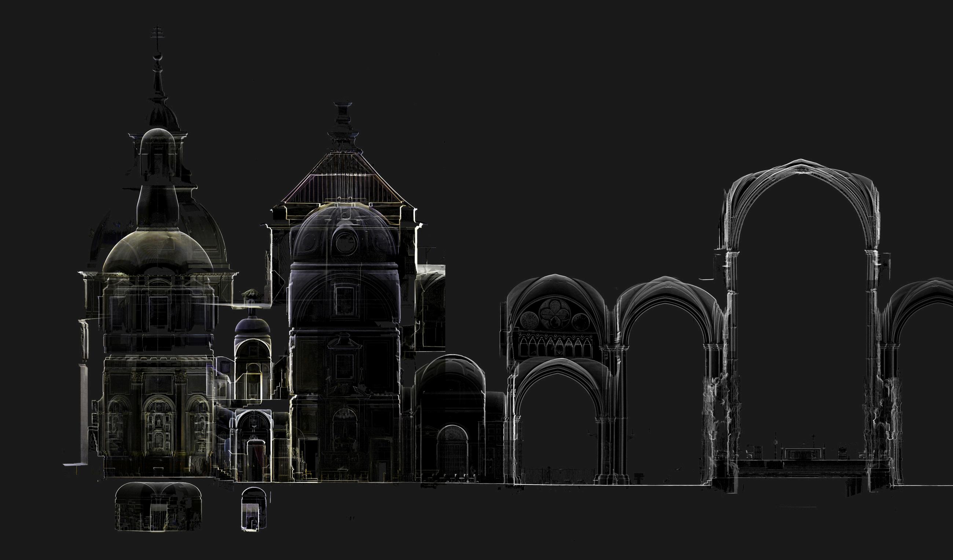Image resolution: width=953 pixels, height=560 pixels.
Task: Click the large crypt vault below ground
Action: tap(158, 506)
